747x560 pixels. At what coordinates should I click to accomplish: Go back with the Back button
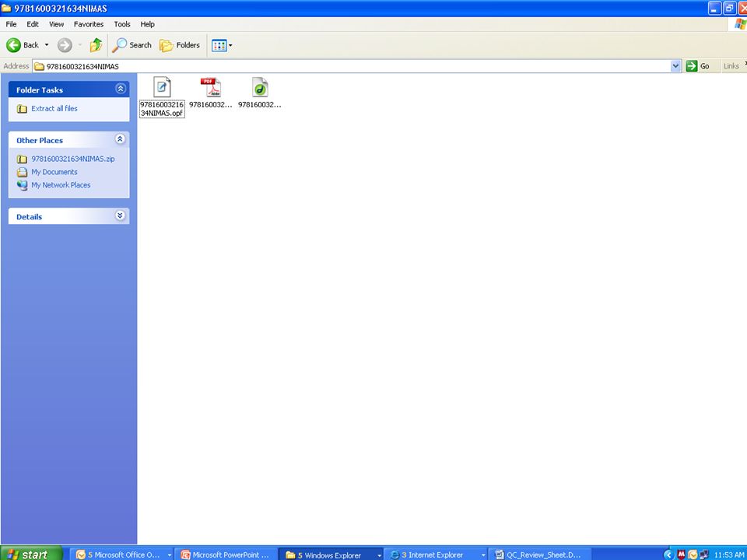point(23,45)
